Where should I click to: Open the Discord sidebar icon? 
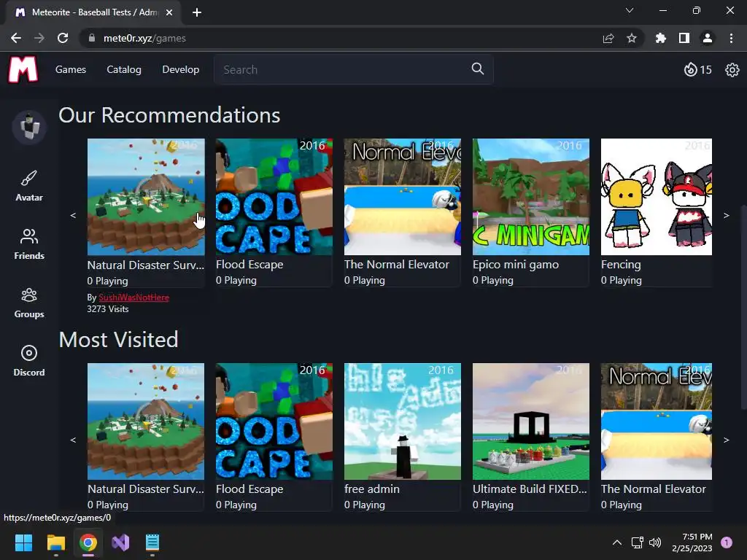point(29,361)
